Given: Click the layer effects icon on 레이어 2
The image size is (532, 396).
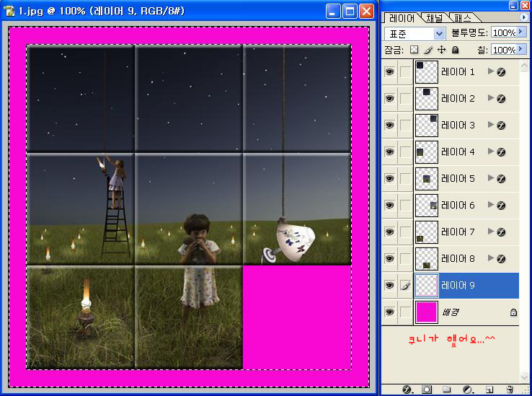Looking at the screenshot, I should pyautogui.click(x=501, y=99).
